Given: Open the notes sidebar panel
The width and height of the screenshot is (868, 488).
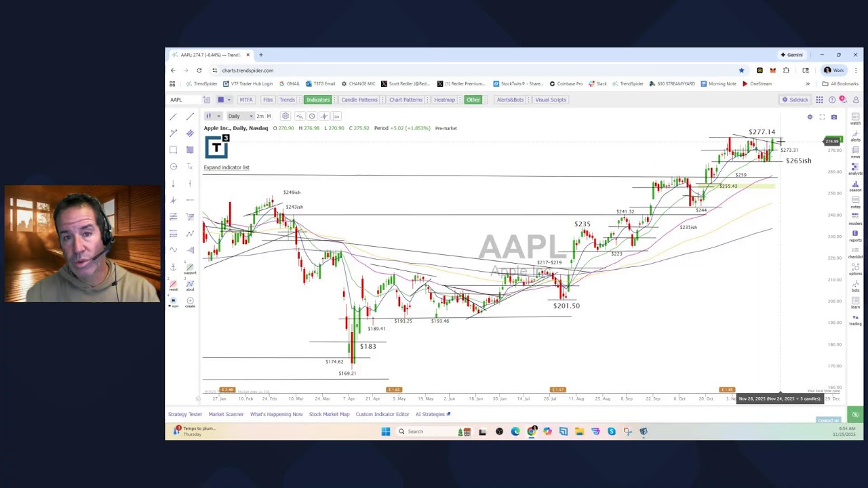Looking at the screenshot, I should click(855, 203).
